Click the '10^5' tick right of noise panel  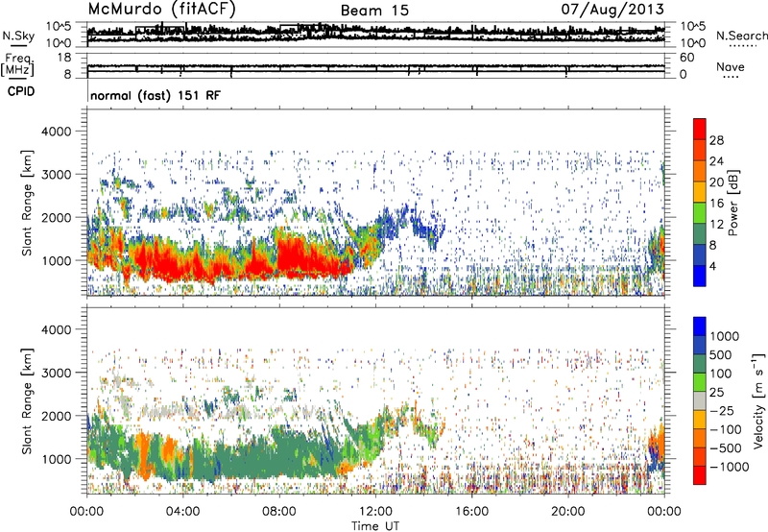click(693, 26)
